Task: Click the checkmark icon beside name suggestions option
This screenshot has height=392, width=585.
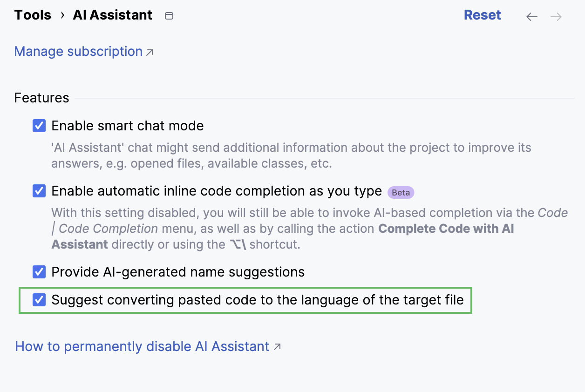Action: pyautogui.click(x=39, y=271)
